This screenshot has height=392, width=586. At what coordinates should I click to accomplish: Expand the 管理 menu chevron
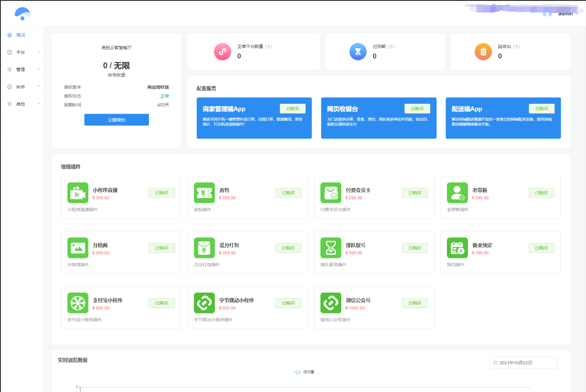point(38,69)
